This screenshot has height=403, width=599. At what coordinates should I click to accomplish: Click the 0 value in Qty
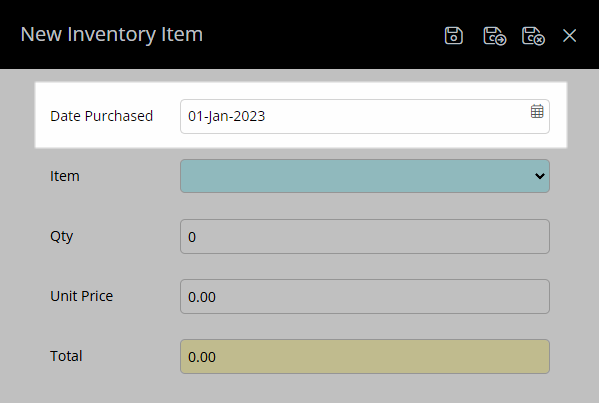coord(192,237)
